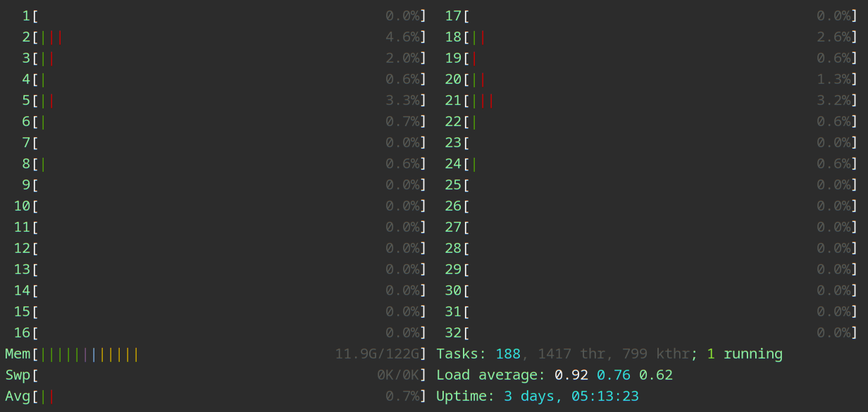
Task: Click the CPU 32 core label
Action: [453, 333]
